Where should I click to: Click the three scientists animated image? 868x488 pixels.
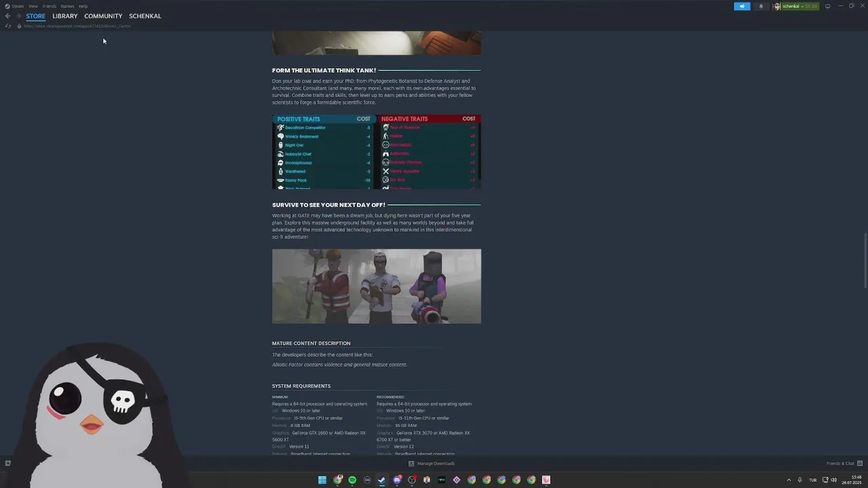[x=376, y=286]
